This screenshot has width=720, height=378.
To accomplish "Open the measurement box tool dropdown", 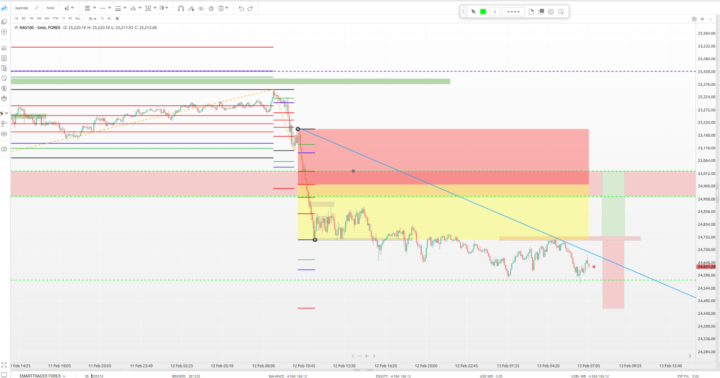I will coord(150,8).
